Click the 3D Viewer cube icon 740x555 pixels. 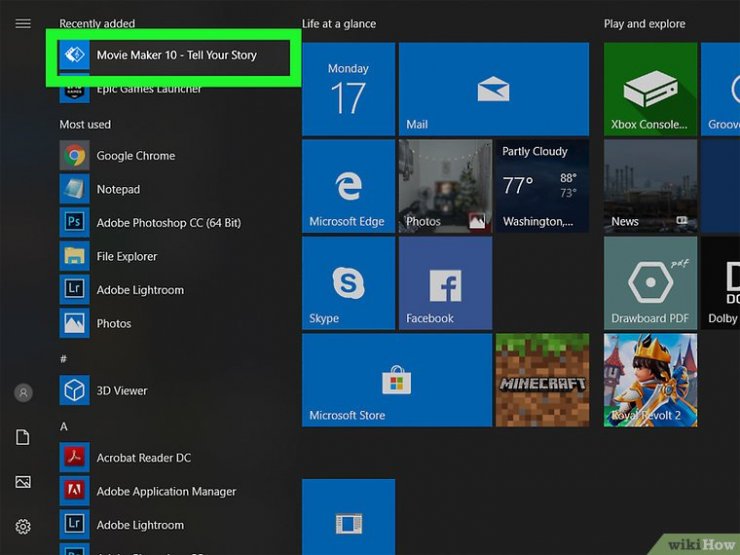coord(75,390)
